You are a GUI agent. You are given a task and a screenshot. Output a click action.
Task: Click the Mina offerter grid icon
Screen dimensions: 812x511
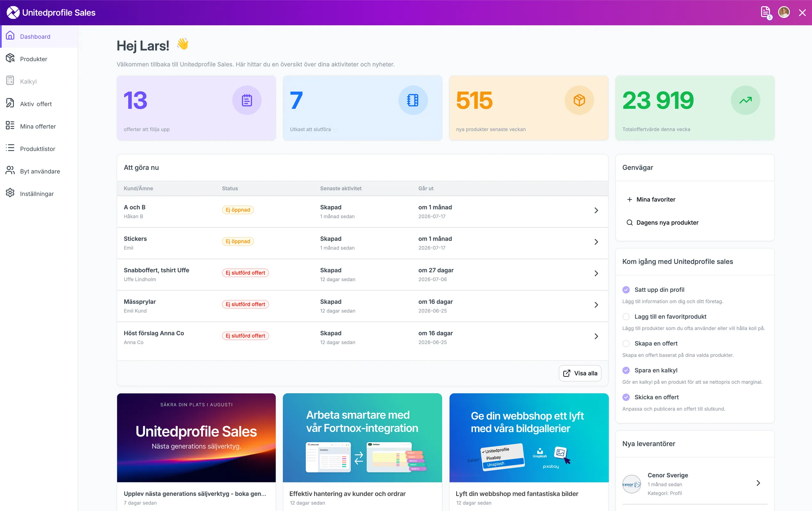[10, 126]
